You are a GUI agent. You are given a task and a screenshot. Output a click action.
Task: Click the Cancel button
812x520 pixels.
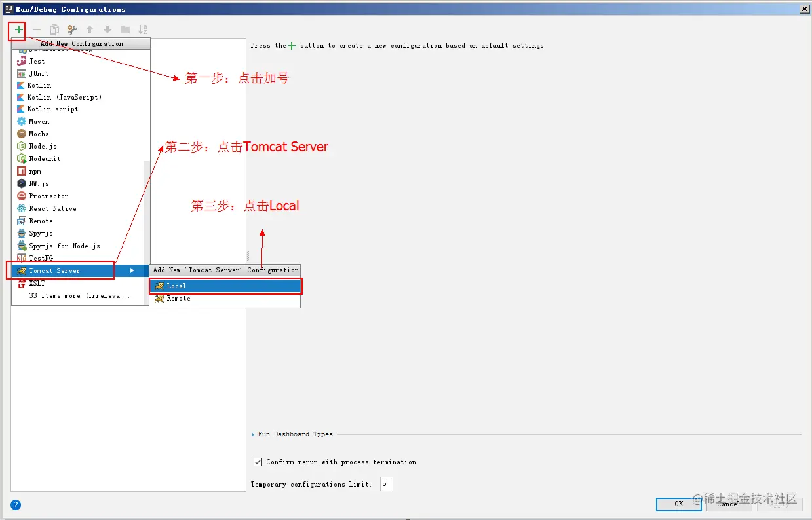(729, 504)
